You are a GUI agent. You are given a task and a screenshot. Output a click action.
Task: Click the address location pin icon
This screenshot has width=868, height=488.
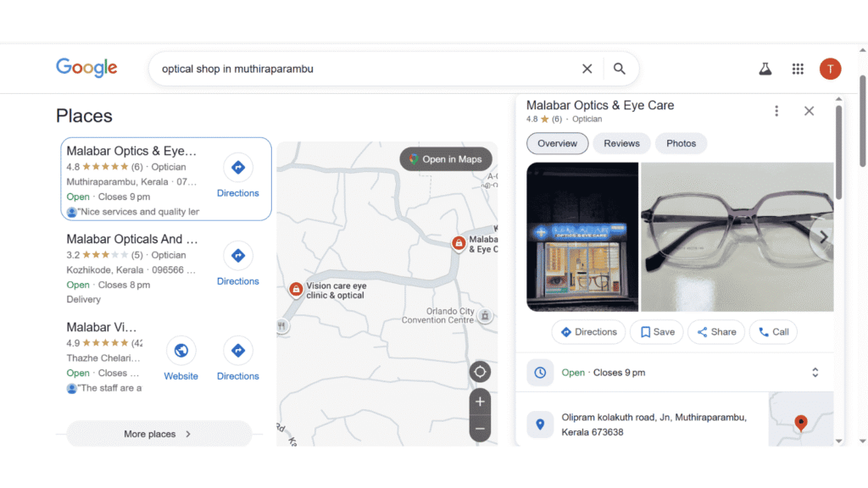pyautogui.click(x=540, y=424)
